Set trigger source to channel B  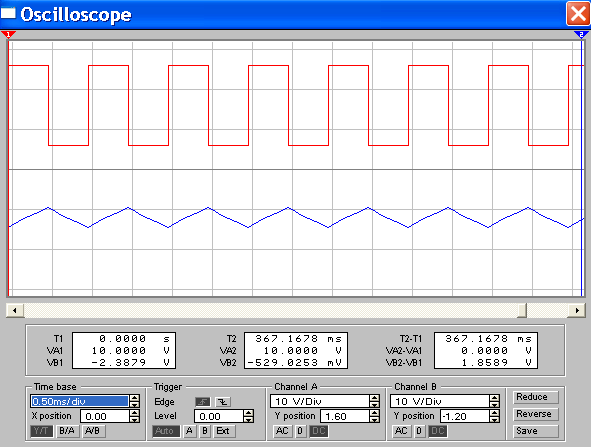click(205, 431)
